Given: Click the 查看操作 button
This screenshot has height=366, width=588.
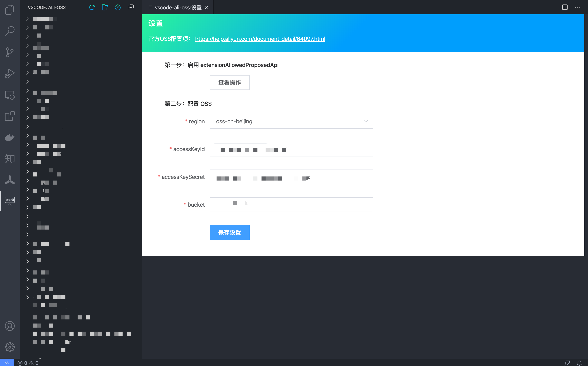Looking at the screenshot, I should pos(229,83).
